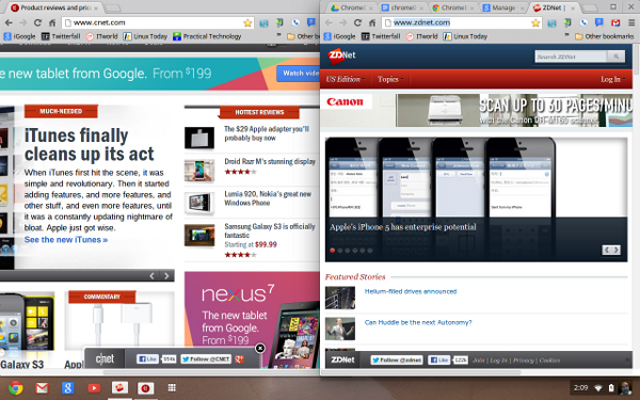Image resolution: width=640 pixels, height=400 pixels.
Task: Open the clock in the system tray
Action: point(580,388)
